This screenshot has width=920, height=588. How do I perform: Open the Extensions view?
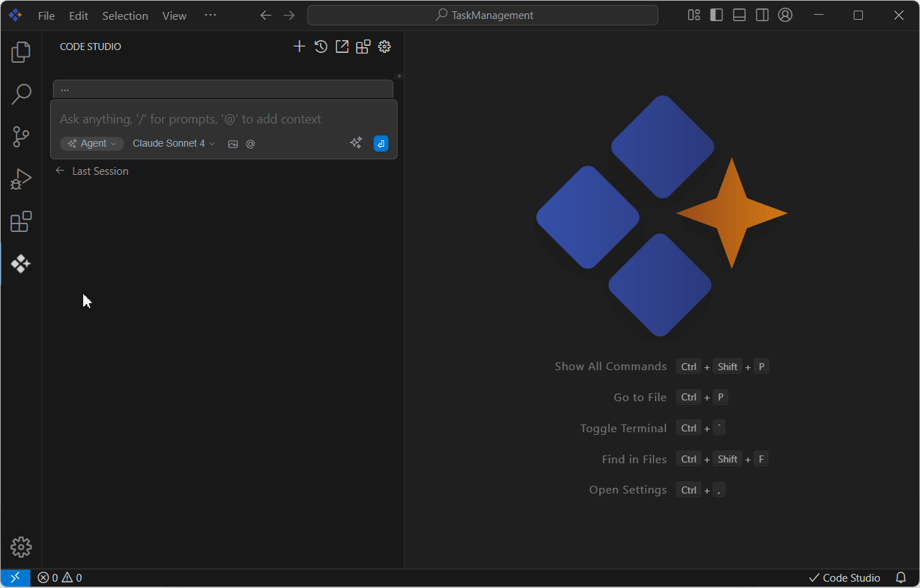point(21,221)
